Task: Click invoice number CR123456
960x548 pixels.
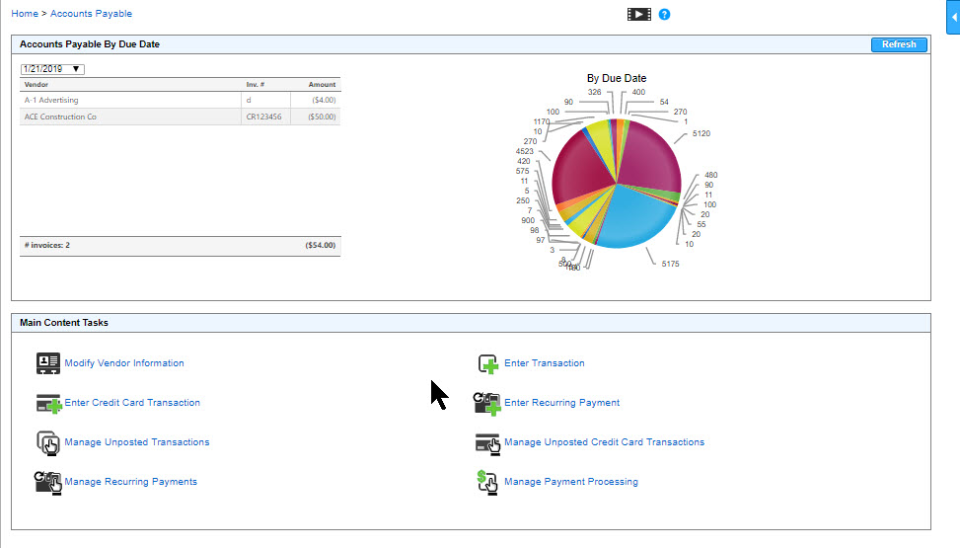Action: [264, 116]
